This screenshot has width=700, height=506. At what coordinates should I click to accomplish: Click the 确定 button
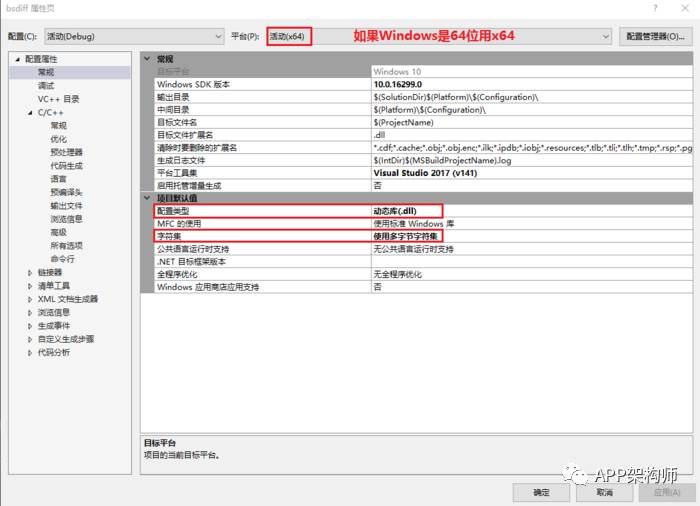pyautogui.click(x=541, y=492)
